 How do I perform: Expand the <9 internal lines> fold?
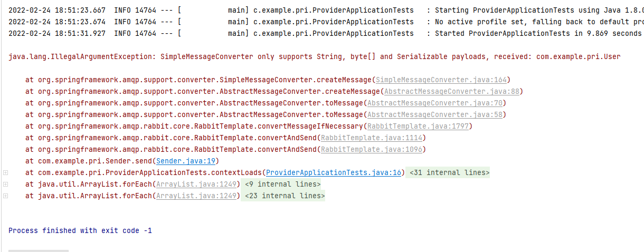pos(282,184)
